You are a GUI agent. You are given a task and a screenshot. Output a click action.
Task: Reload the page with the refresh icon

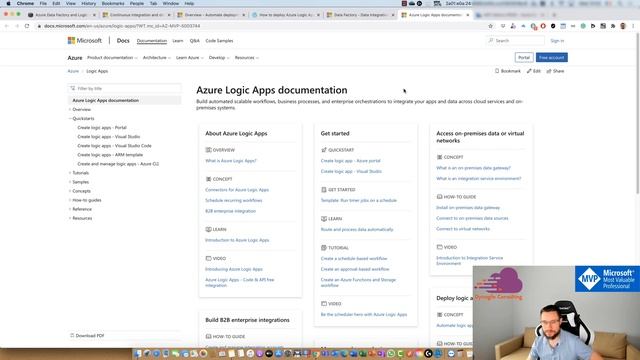(x=27, y=26)
